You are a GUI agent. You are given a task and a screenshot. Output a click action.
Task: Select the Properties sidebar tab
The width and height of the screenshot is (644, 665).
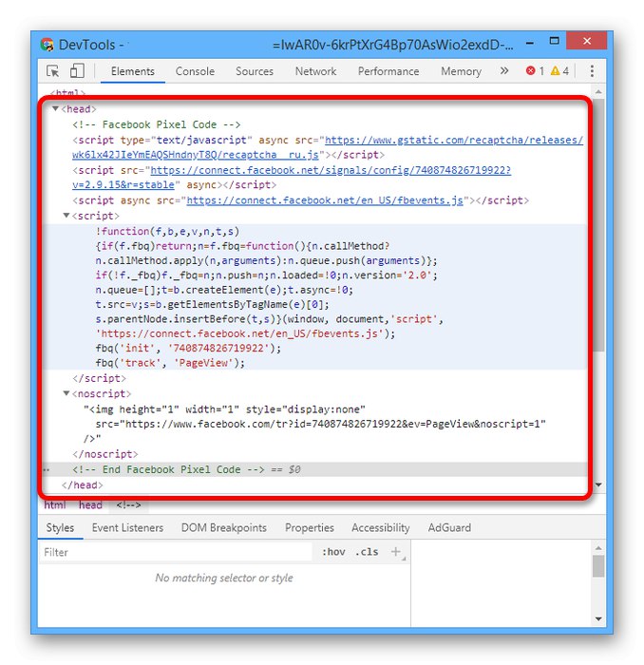coord(310,527)
